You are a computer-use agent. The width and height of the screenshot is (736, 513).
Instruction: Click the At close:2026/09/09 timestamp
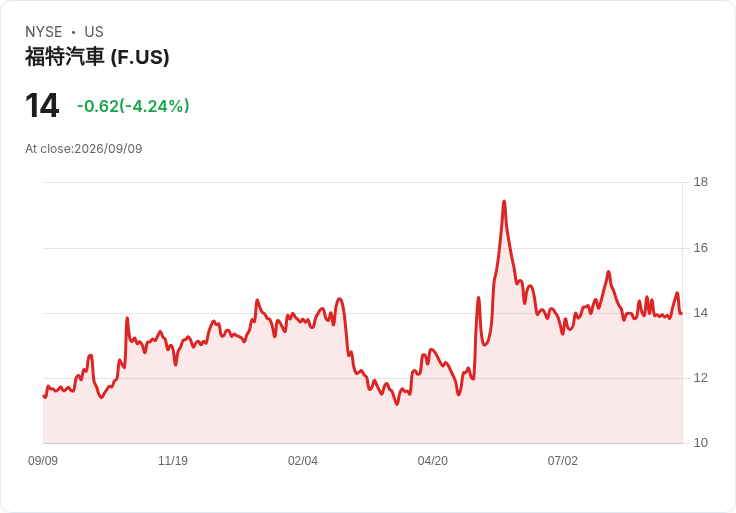coord(84,149)
